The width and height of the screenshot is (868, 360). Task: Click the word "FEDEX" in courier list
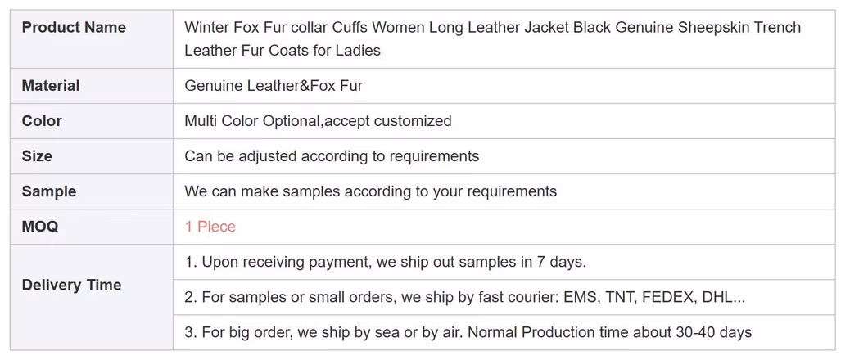click(667, 297)
